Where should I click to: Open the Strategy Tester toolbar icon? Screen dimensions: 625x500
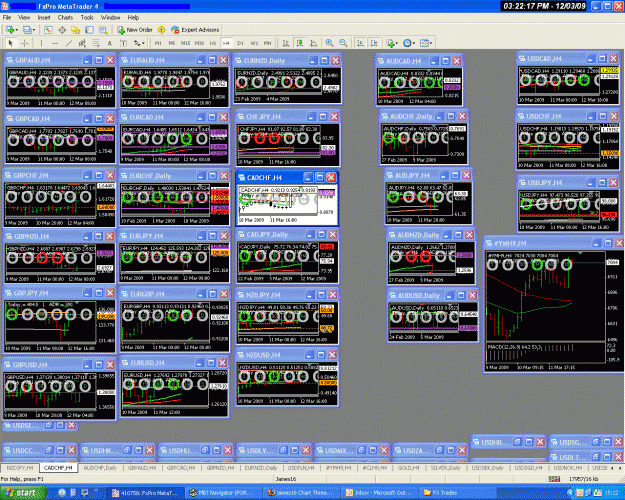(103, 30)
